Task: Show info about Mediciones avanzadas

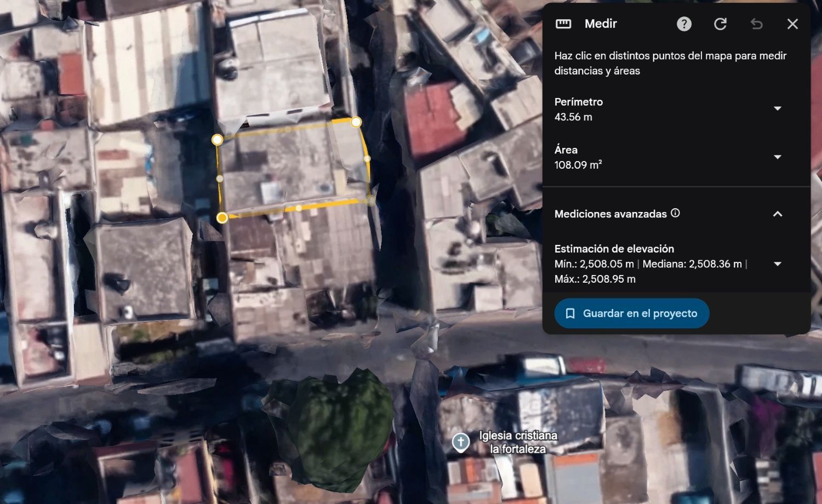Action: (x=675, y=213)
